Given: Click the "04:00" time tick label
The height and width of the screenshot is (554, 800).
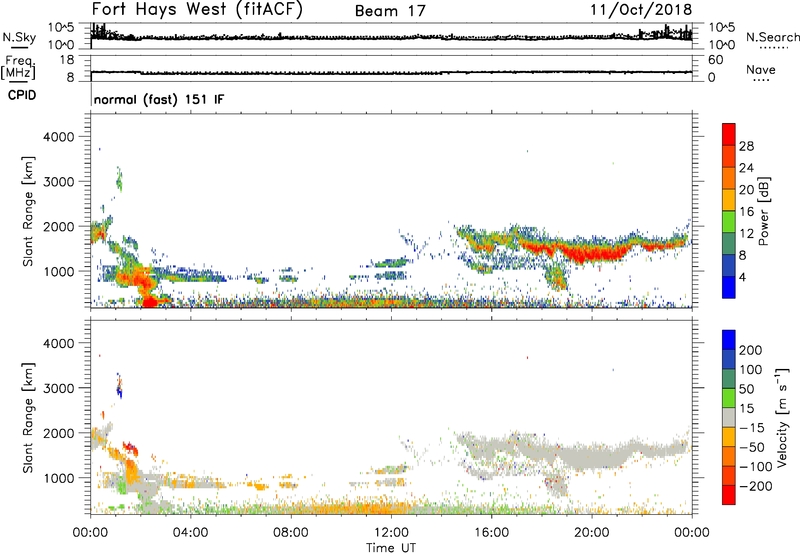Looking at the screenshot, I should [190, 533].
